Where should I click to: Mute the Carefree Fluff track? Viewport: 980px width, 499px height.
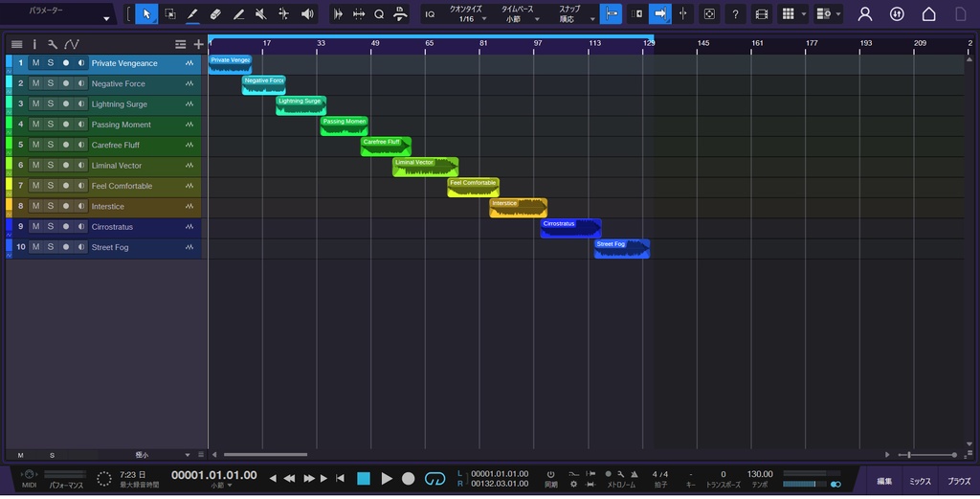coord(35,145)
